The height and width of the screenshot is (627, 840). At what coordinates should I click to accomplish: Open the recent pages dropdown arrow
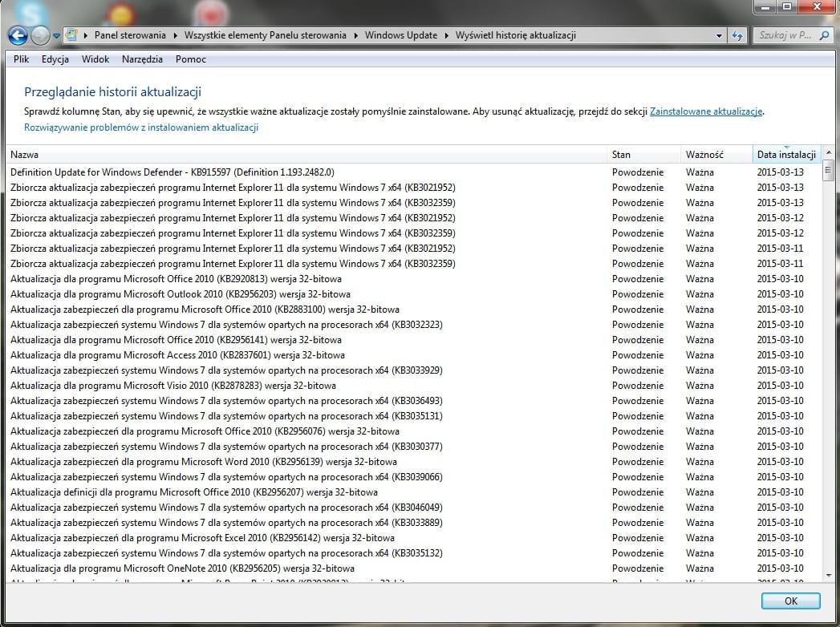tap(56, 36)
